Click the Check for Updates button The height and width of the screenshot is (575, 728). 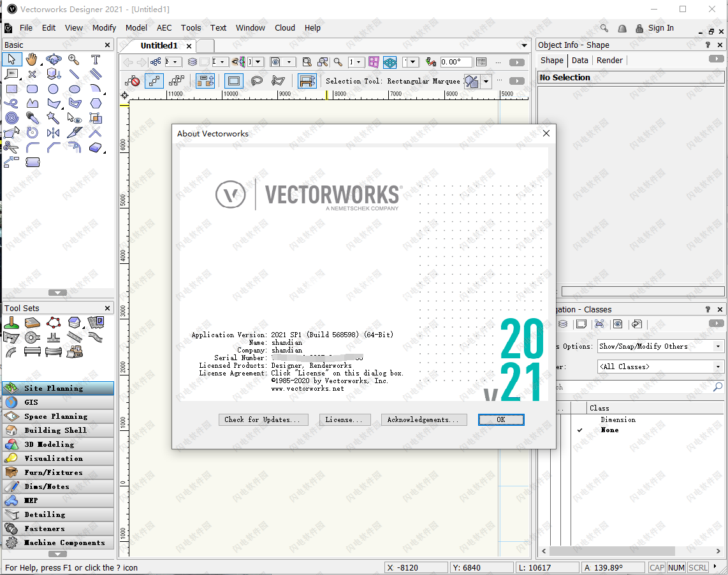click(263, 419)
